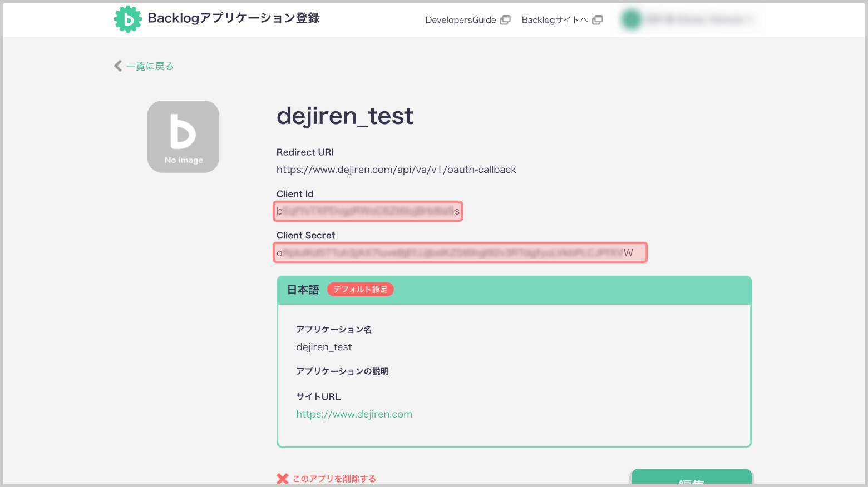Click the Client Id label
This screenshot has width=868, height=487.
(x=295, y=194)
